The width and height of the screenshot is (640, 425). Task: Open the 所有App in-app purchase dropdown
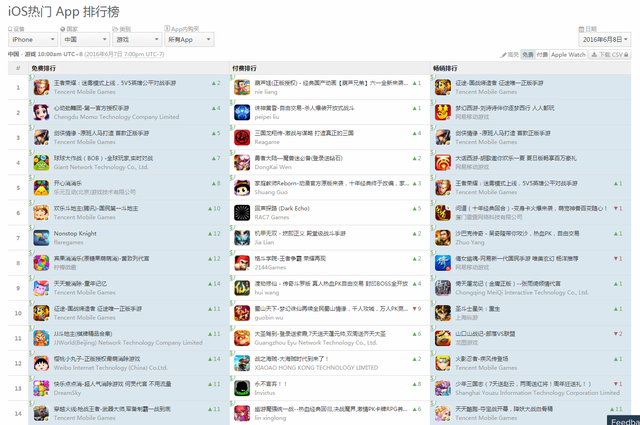coord(189,40)
